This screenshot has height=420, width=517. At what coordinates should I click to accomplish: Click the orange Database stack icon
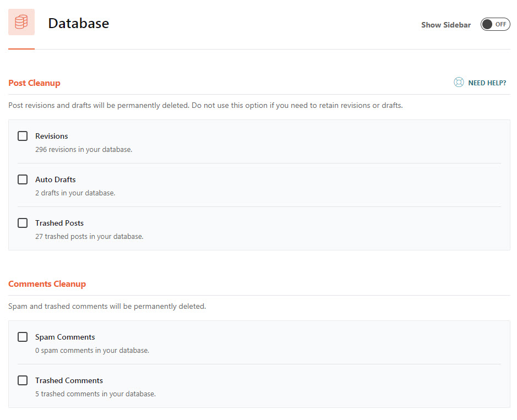click(21, 22)
